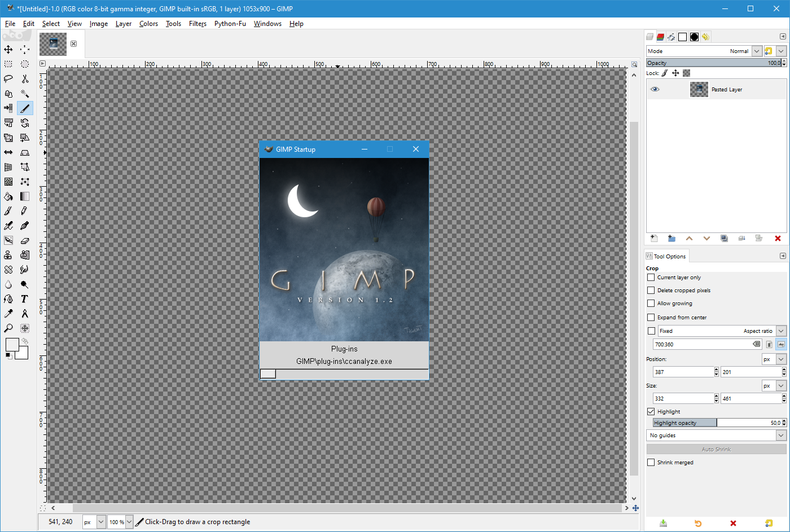Enable the Fixed aspect ratio checkbox

(651, 331)
